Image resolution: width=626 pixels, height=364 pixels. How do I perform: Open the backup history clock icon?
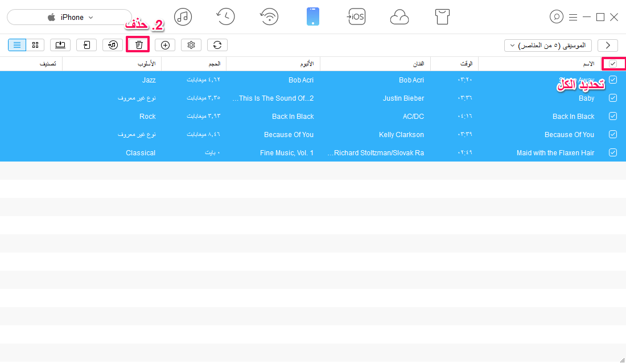click(x=225, y=16)
